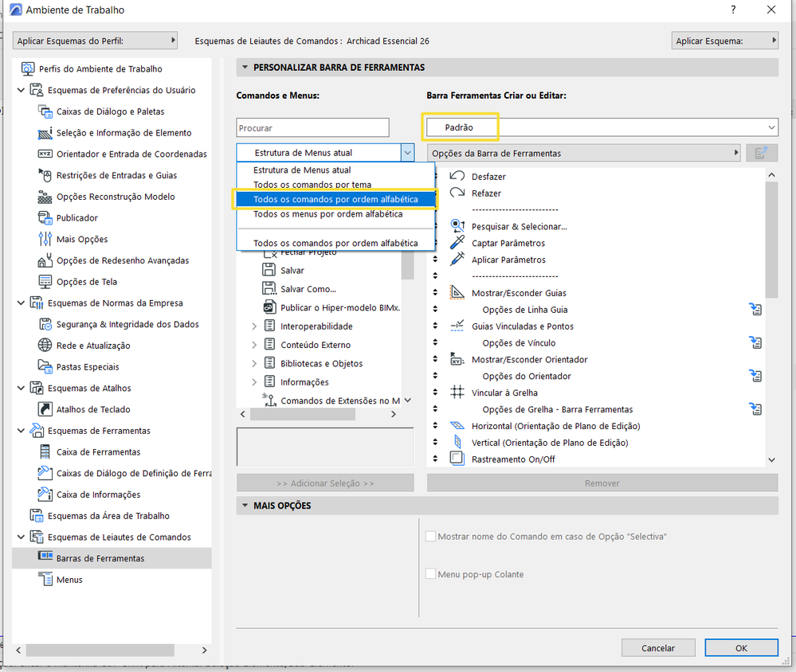This screenshot has width=796, height=672.
Task: Toggle the Menu pop-up Colante checkbox
Action: tap(430, 573)
